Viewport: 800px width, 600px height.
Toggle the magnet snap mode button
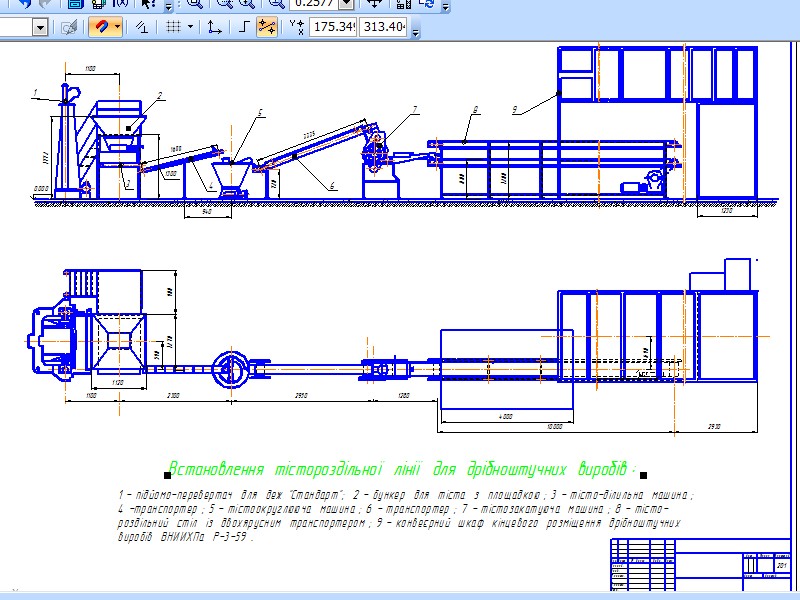pos(102,27)
